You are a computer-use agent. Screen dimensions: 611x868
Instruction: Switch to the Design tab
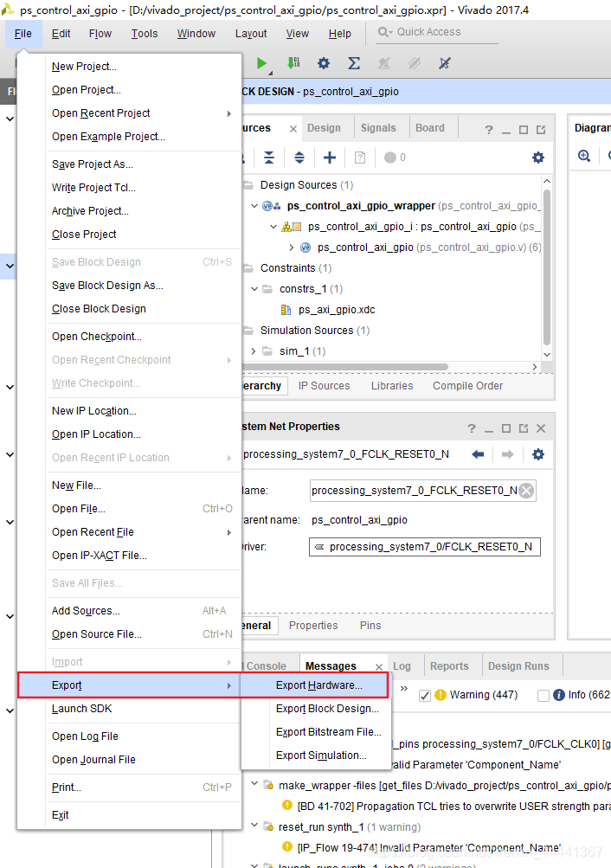coord(324,128)
